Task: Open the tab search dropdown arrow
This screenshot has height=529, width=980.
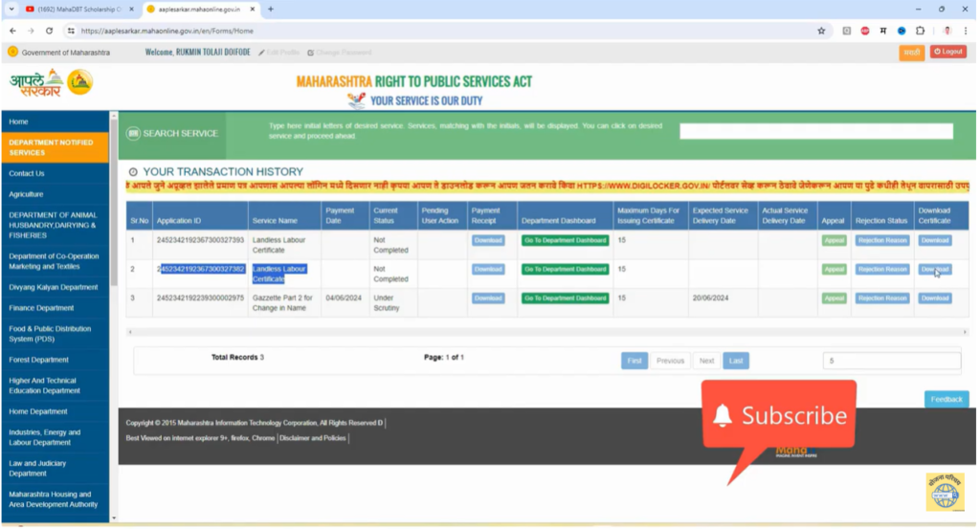Action: click(x=11, y=9)
